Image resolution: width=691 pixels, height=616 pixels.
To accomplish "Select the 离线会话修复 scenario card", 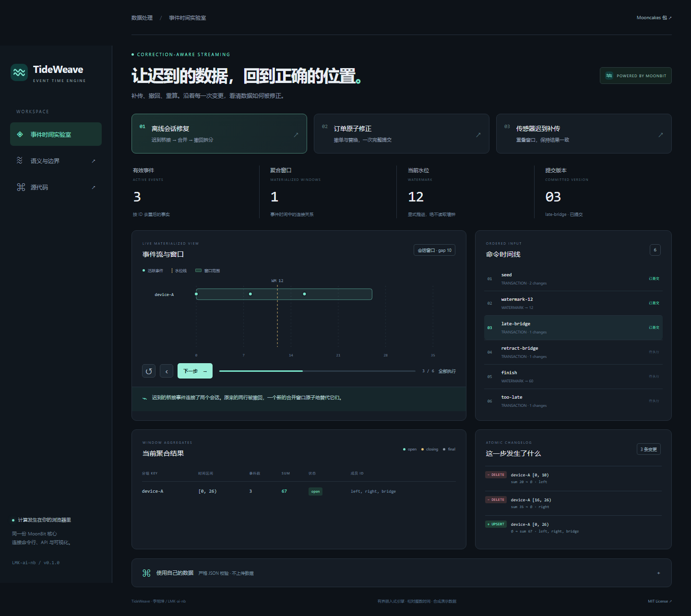I will (219, 133).
